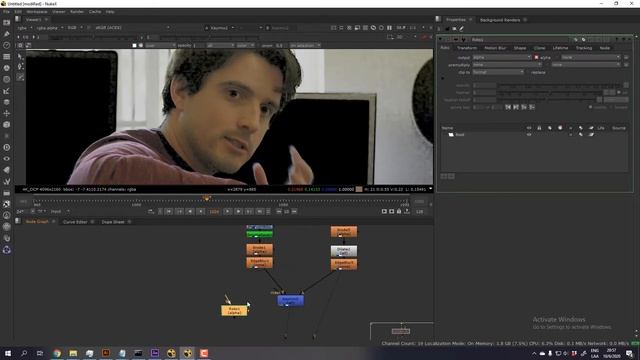Open the Channel nodes toolbar menu

point(7,57)
